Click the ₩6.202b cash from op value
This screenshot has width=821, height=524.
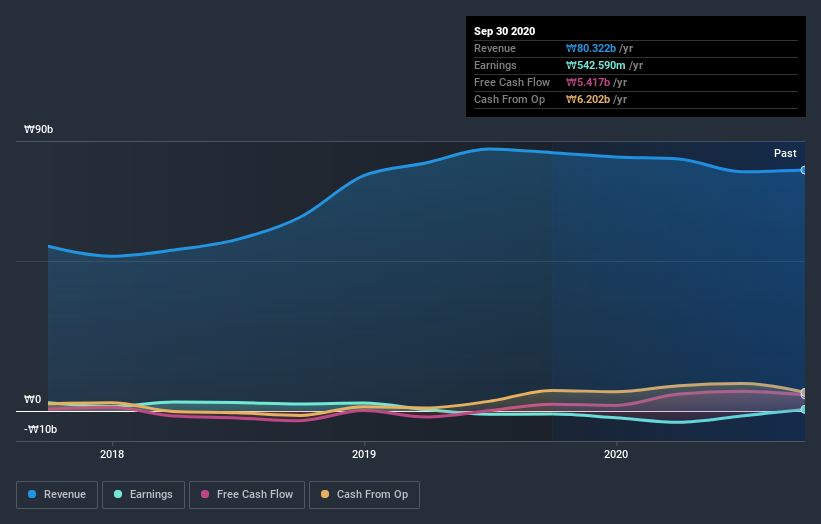click(x=587, y=99)
